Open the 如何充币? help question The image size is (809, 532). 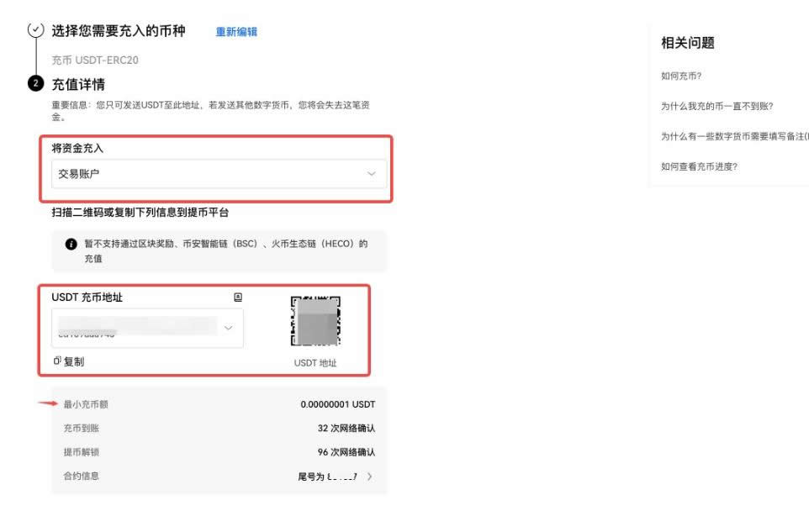[x=682, y=76]
